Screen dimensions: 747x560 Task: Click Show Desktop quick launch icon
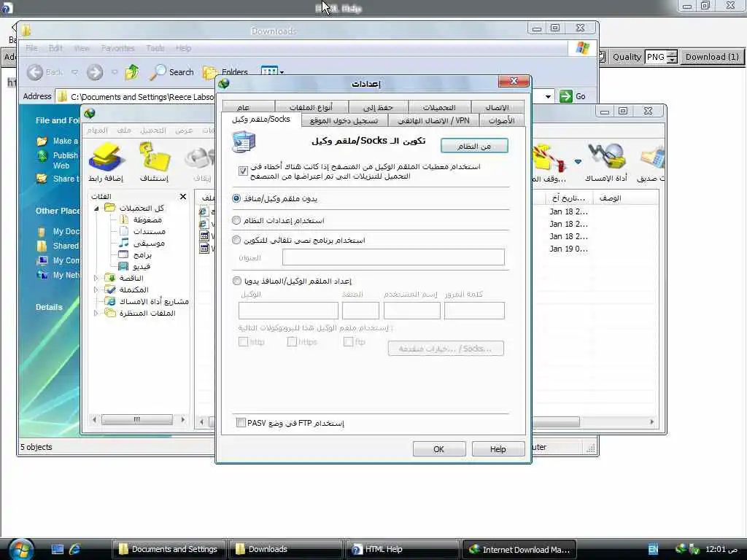pos(57,549)
